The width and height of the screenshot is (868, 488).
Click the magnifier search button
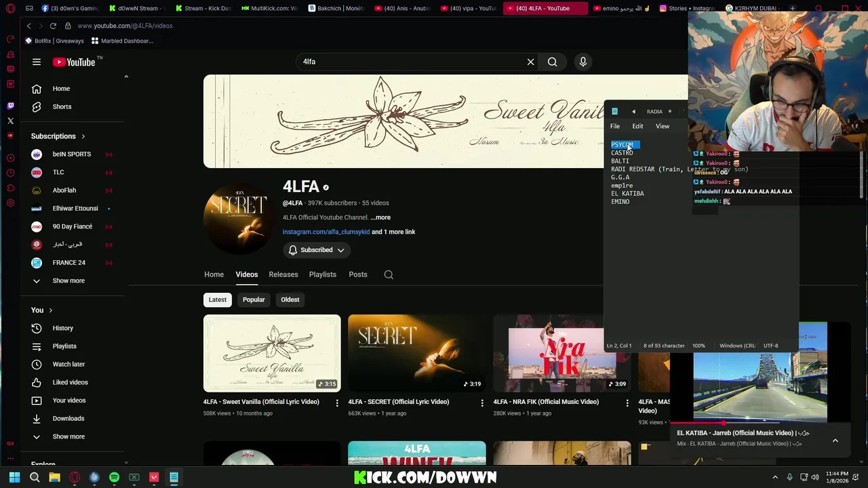click(x=553, y=62)
